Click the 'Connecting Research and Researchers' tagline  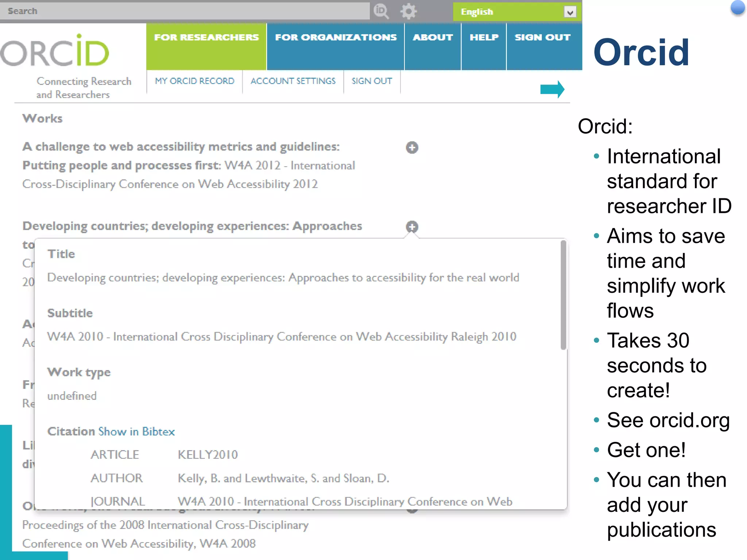click(84, 88)
